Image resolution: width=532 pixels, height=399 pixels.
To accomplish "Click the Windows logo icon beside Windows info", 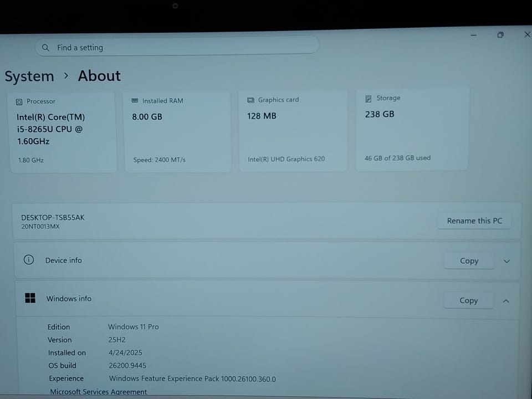I will click(30, 298).
